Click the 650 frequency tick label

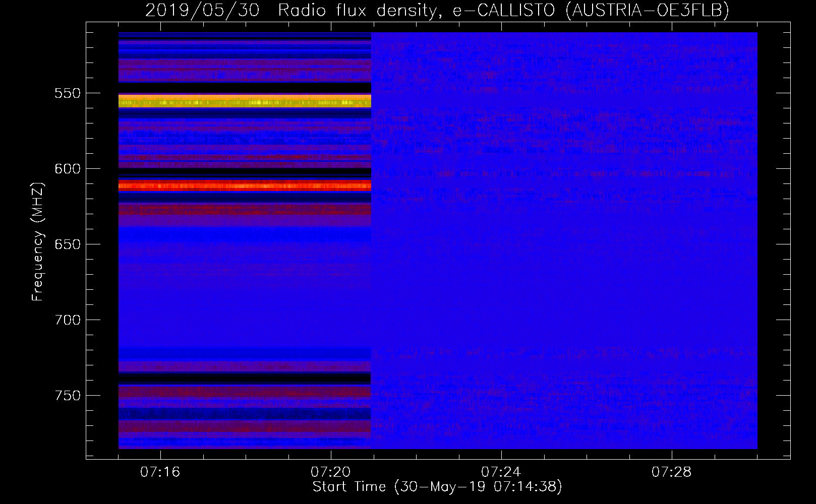pyautogui.click(x=68, y=244)
